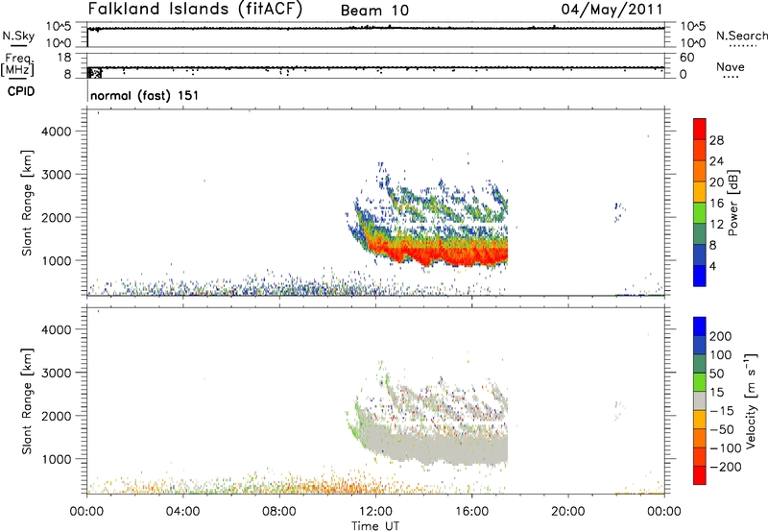Screen dimensions: 768x532
Task: Click the small echo near 22:00 in power panel
Action: point(619,211)
